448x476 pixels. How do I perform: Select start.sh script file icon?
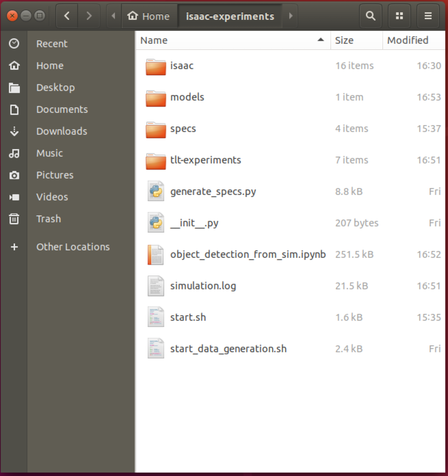156,317
